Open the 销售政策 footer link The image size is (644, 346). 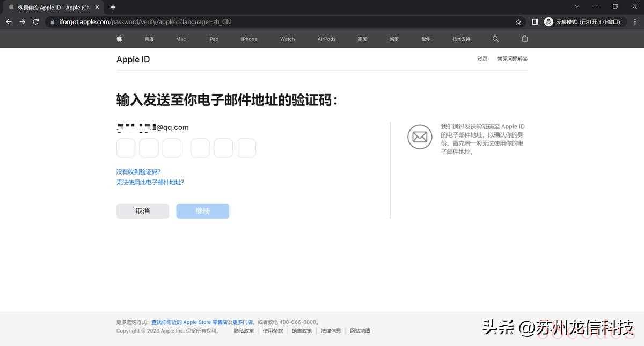point(302,331)
